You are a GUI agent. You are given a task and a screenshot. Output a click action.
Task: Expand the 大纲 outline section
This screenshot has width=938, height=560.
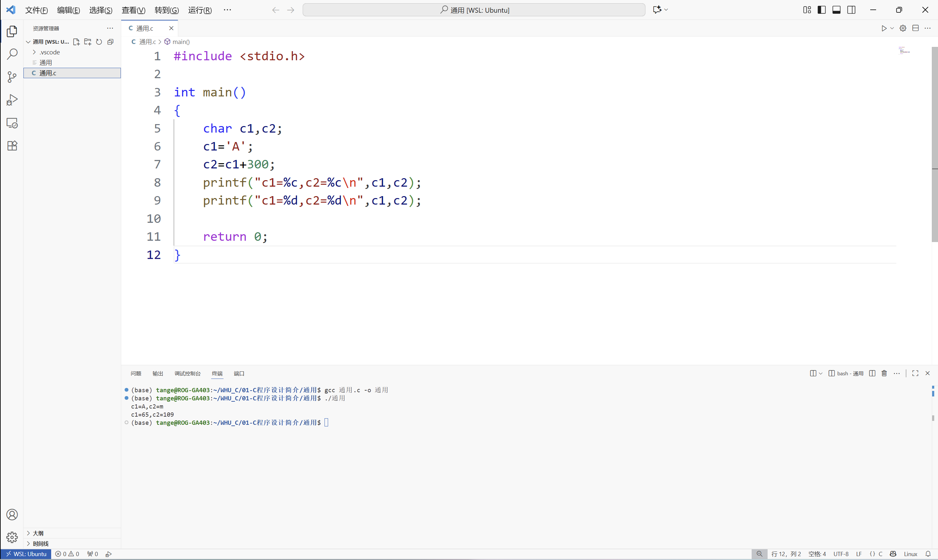(x=38, y=533)
